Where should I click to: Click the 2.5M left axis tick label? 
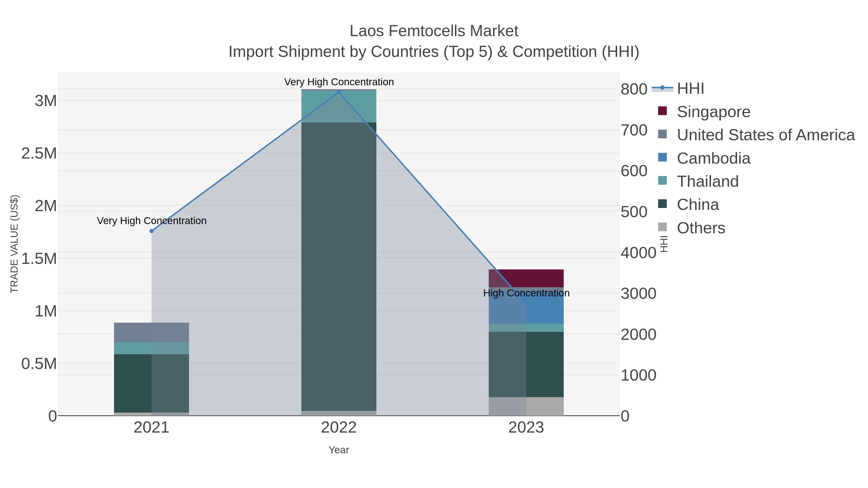pos(39,153)
